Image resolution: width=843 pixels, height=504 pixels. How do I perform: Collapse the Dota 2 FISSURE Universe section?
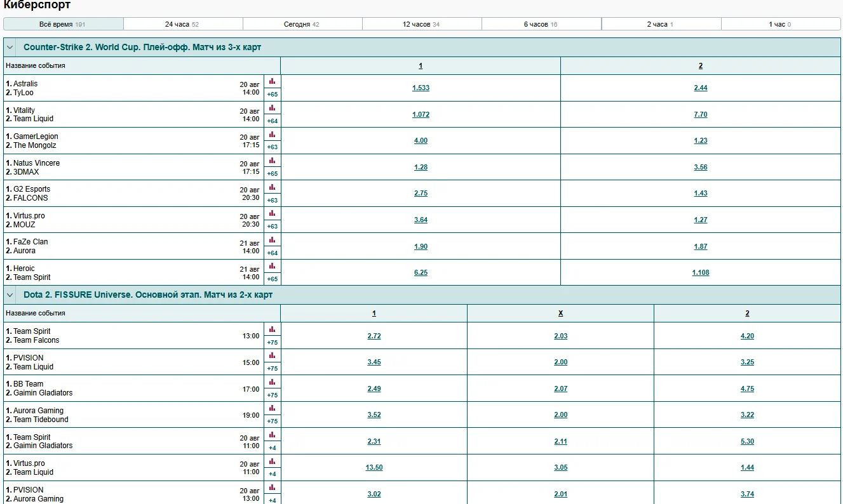pyautogui.click(x=10, y=295)
